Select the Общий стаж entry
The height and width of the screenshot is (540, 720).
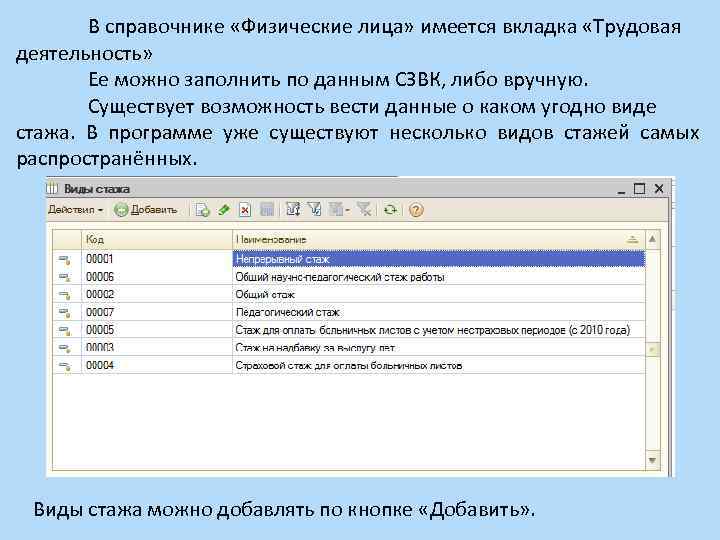pos(439,294)
